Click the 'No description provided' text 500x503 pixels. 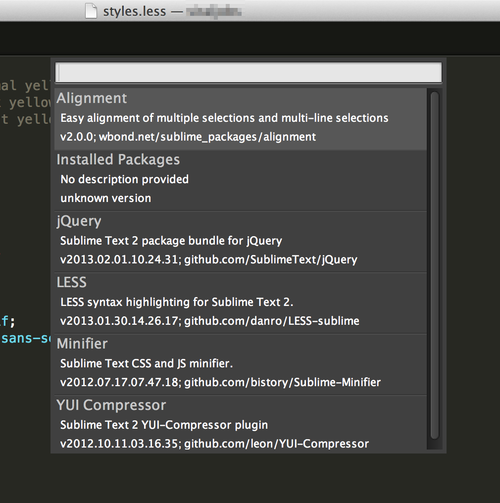[124, 179]
